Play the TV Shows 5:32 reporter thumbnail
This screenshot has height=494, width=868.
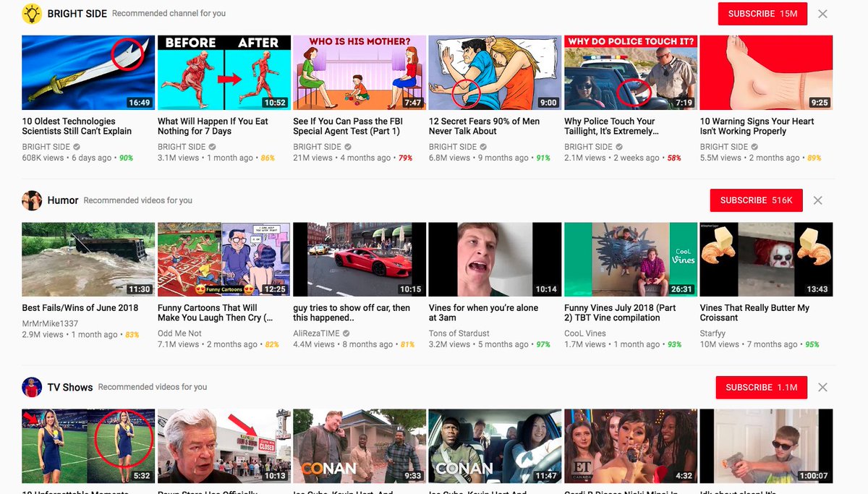[88, 446]
